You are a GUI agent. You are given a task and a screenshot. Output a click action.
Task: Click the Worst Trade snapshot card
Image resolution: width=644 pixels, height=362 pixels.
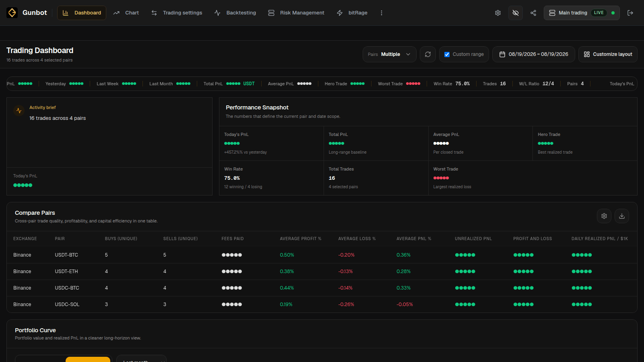[533, 178]
